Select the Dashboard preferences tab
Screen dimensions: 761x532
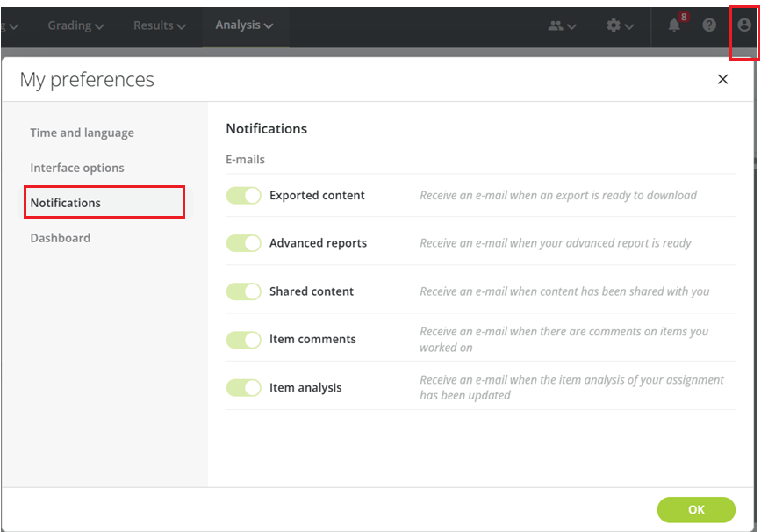[x=60, y=237]
